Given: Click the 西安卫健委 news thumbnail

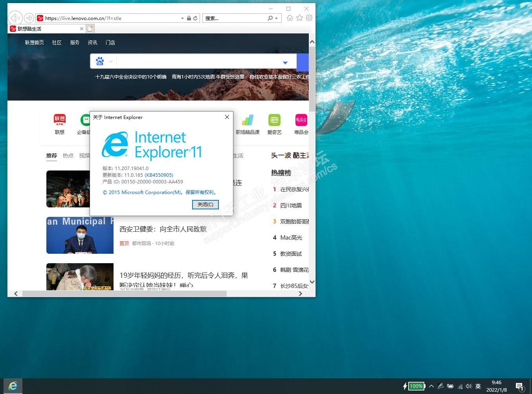Looking at the screenshot, I should pyautogui.click(x=80, y=235).
